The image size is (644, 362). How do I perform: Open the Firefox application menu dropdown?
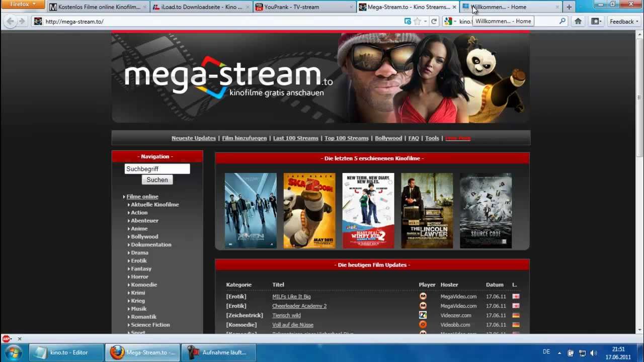[x=23, y=4]
